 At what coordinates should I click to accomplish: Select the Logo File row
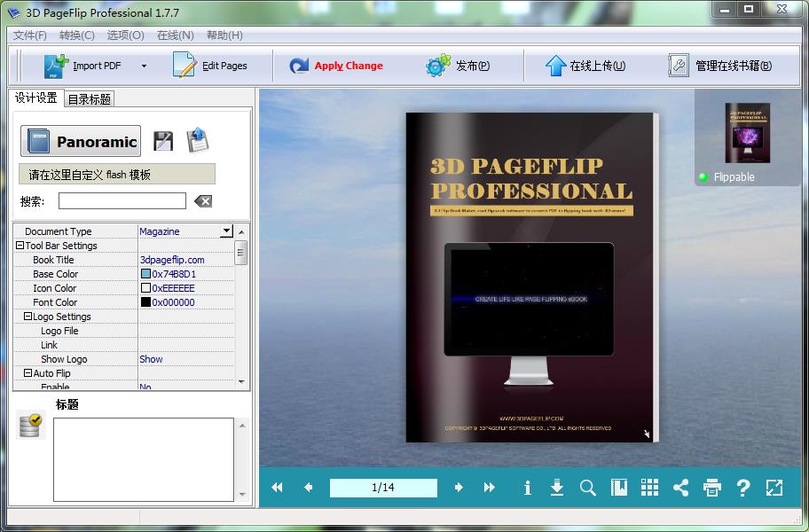(x=124, y=331)
